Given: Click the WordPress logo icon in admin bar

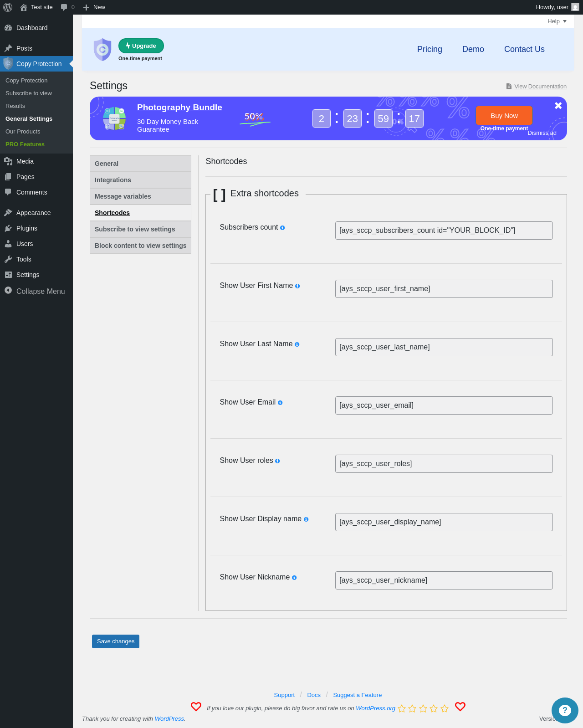Looking at the screenshot, I should pyautogui.click(x=8, y=7).
